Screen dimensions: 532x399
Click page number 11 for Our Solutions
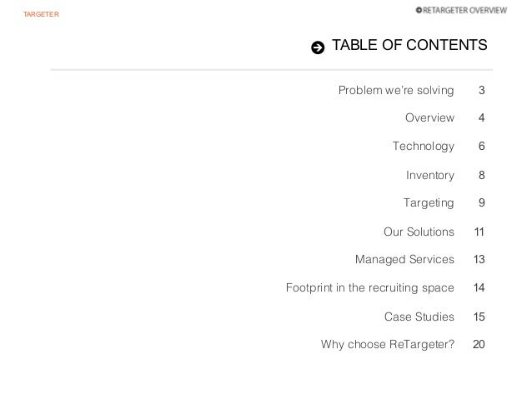[x=479, y=232]
